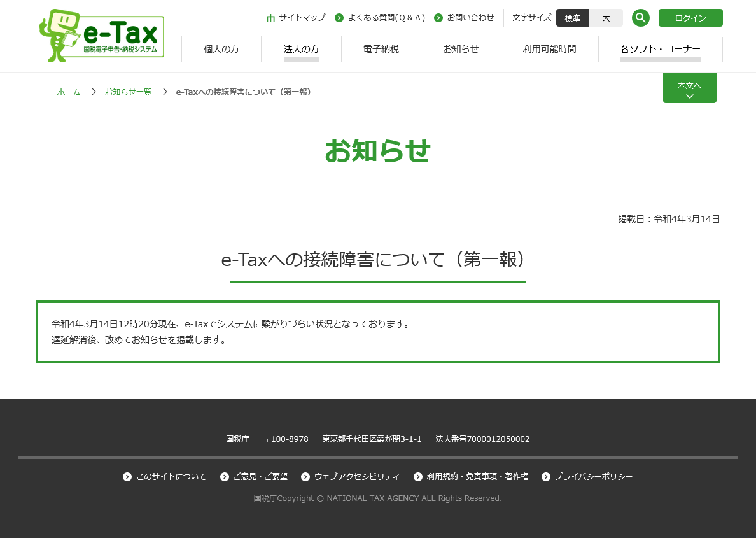Expand 法人の方 menu
This screenshot has width=756, height=543.
coord(301,49)
